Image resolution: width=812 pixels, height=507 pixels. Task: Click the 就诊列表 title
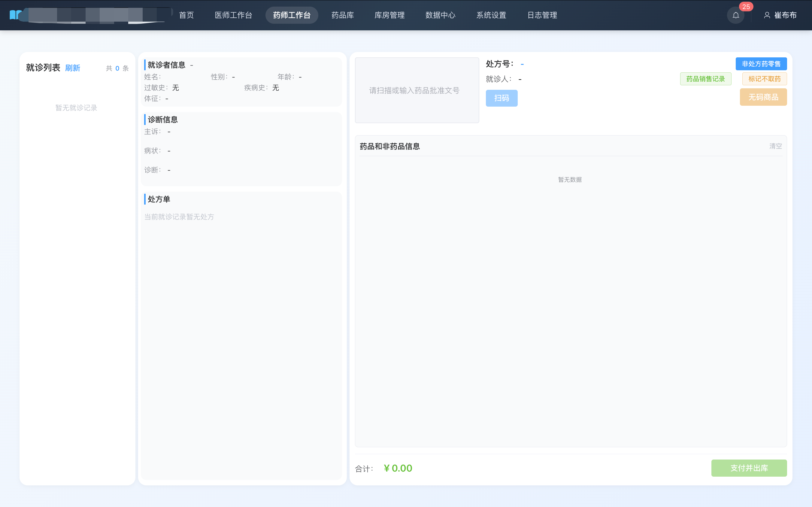[43, 68]
